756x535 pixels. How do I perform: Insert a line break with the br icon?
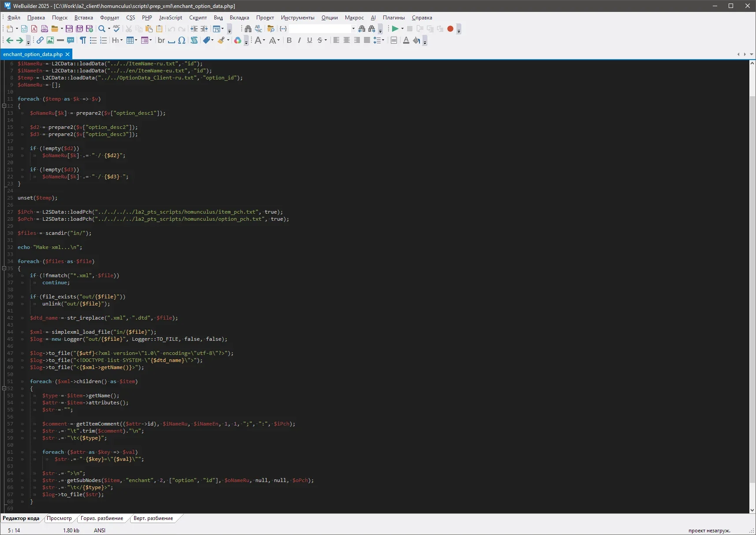pyautogui.click(x=161, y=41)
